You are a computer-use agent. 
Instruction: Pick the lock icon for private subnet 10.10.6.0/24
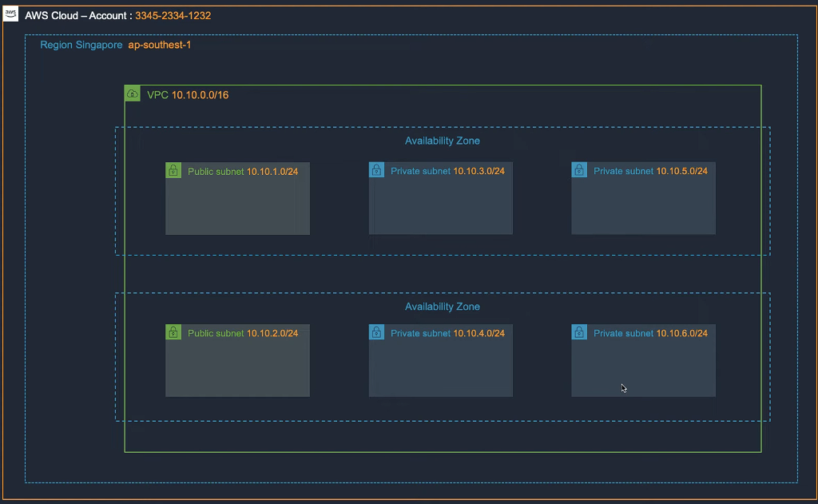pyautogui.click(x=579, y=332)
